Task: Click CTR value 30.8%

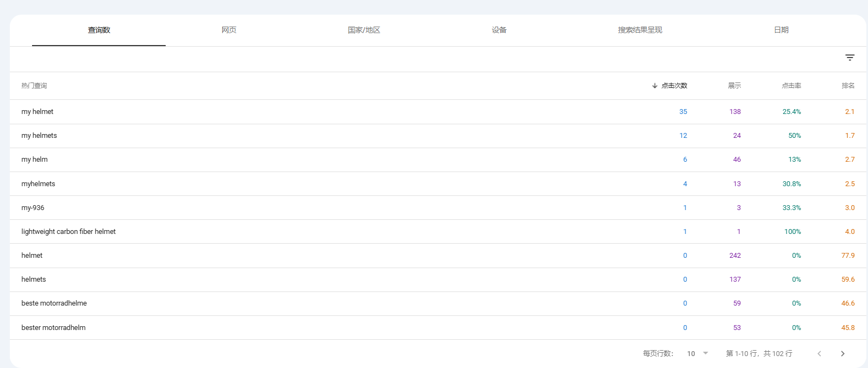Action: click(791, 183)
